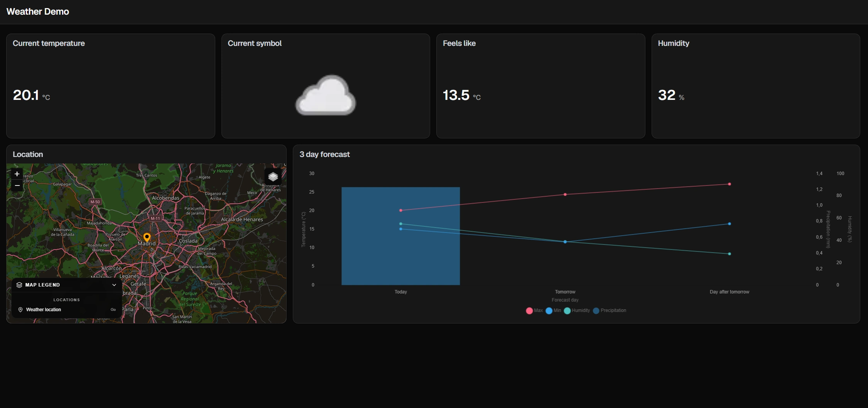
Task: Toggle Min series in chart legend
Action: click(554, 310)
